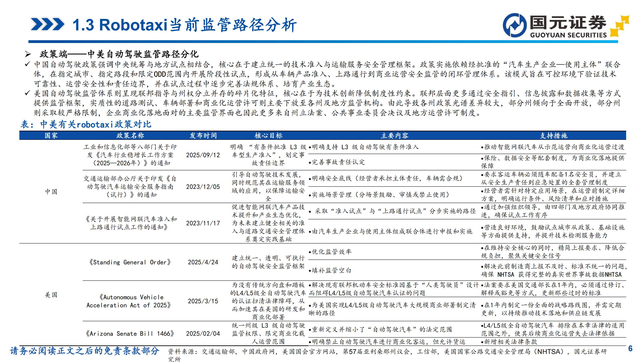Click the bullet '完善事故责任认定'
Screen dimensions: 644x362
[337, 162]
